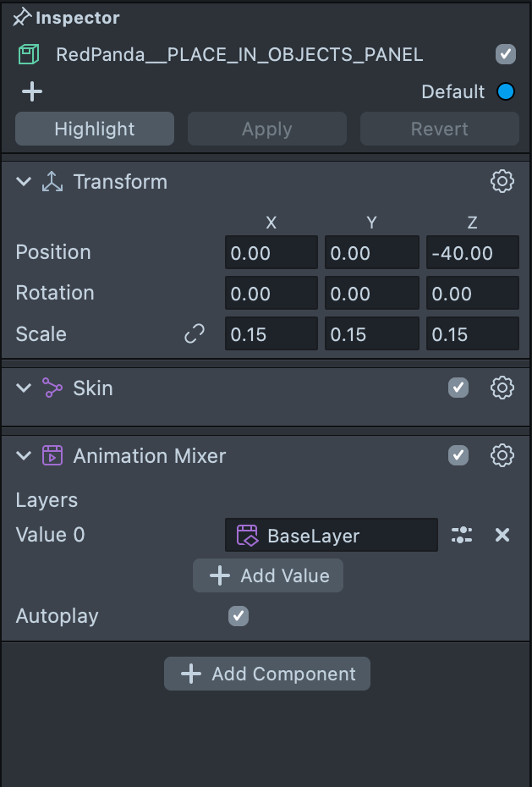Toggle the Animation Mixer enabled checkbox
Viewport: 532px width, 787px height.
click(458, 455)
